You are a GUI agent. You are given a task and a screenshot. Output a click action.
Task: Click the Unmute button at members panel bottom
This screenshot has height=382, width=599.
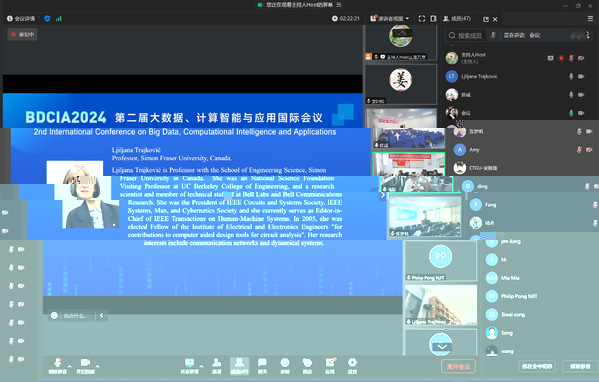580,366
